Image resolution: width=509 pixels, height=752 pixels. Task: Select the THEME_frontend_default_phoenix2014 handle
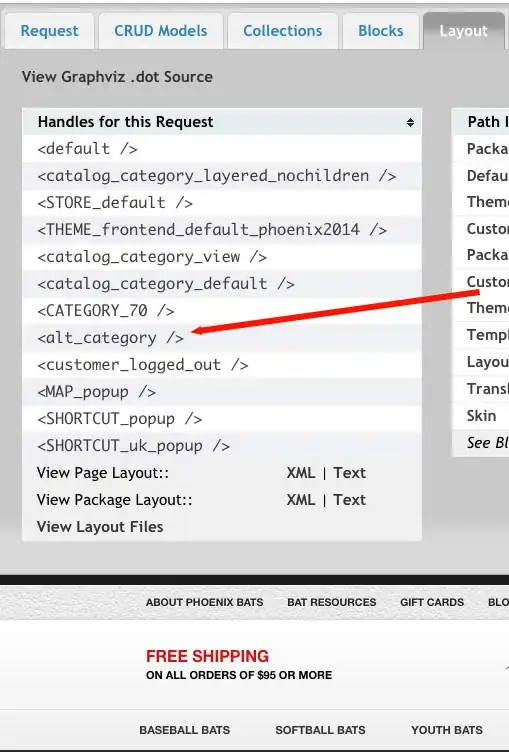(x=222, y=230)
